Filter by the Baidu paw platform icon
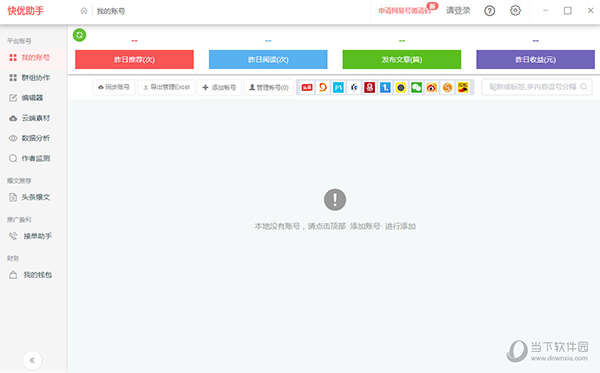 pos(354,88)
